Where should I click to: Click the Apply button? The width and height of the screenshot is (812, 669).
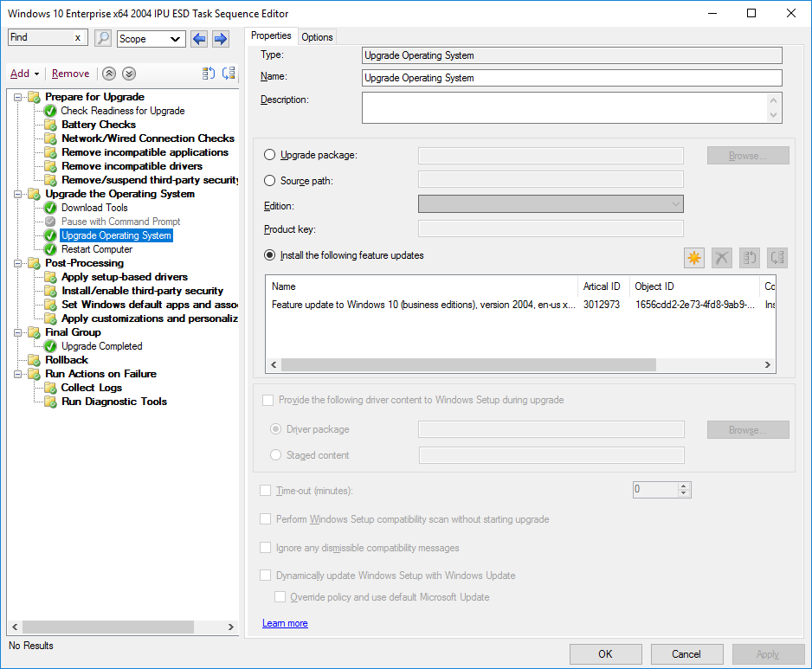768,654
